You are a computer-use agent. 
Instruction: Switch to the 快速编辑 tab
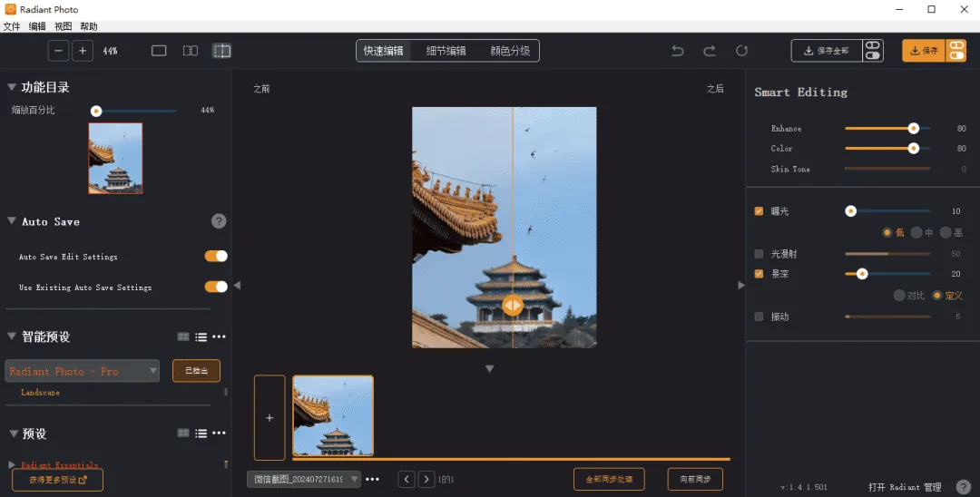coord(384,51)
